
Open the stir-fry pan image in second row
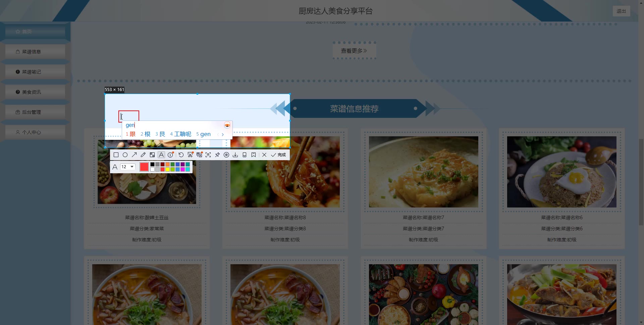[562, 294]
